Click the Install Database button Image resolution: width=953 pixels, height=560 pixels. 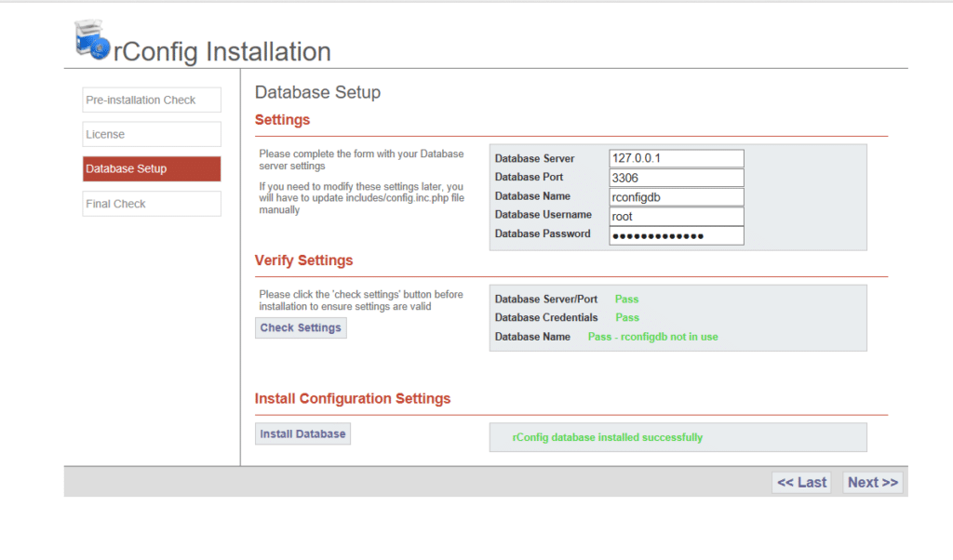pyautogui.click(x=302, y=434)
